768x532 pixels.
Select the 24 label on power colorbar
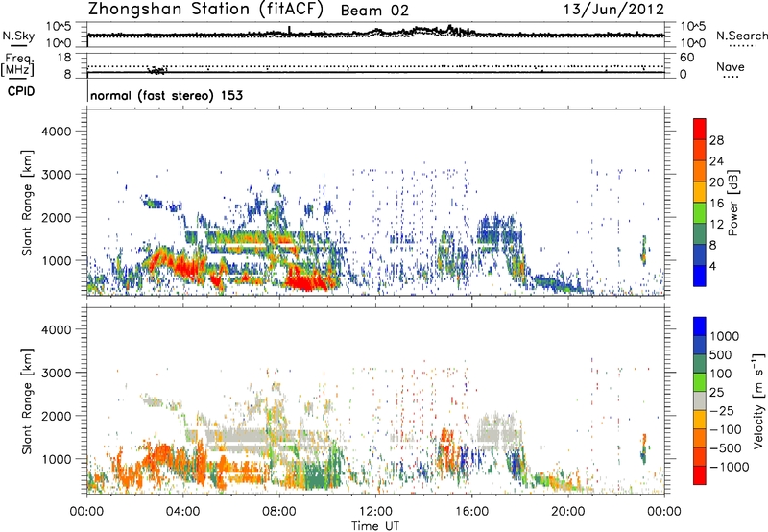pos(716,161)
